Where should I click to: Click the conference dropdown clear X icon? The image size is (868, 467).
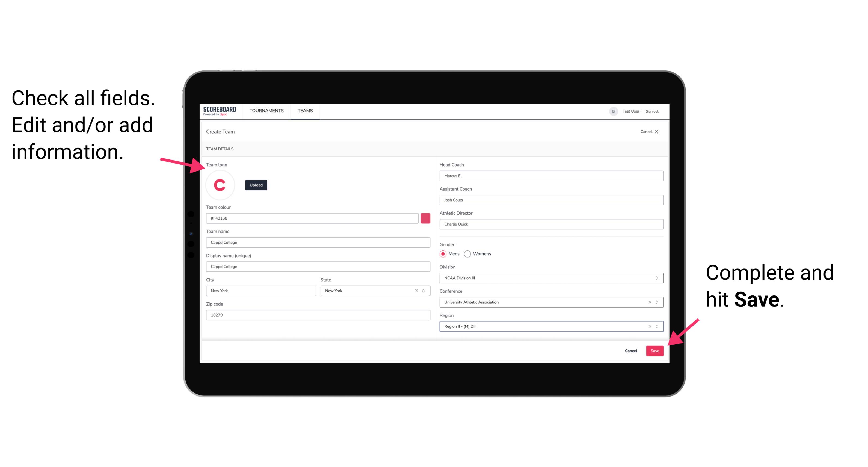(x=648, y=302)
